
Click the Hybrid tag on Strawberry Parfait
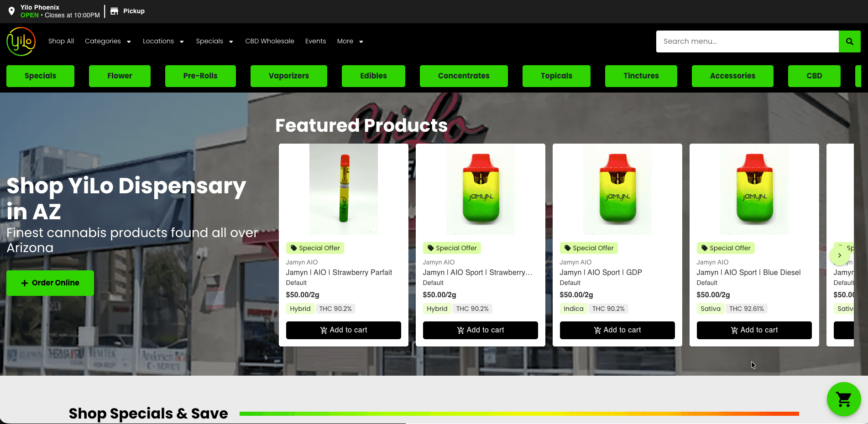point(300,309)
